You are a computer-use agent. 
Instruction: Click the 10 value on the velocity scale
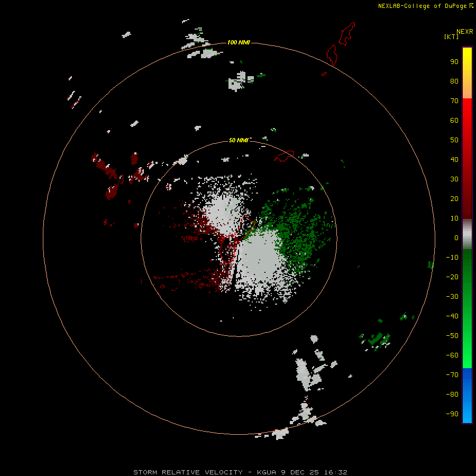click(x=454, y=218)
